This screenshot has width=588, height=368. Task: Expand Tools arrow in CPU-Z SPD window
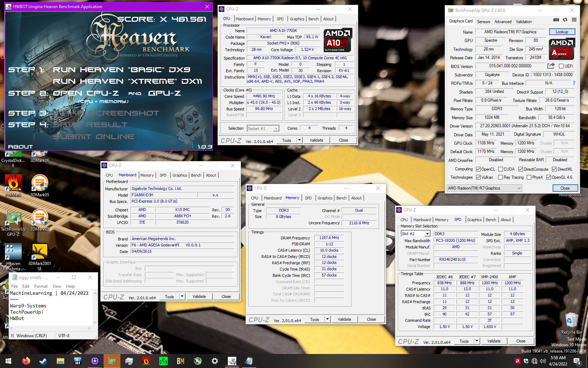pos(477,341)
